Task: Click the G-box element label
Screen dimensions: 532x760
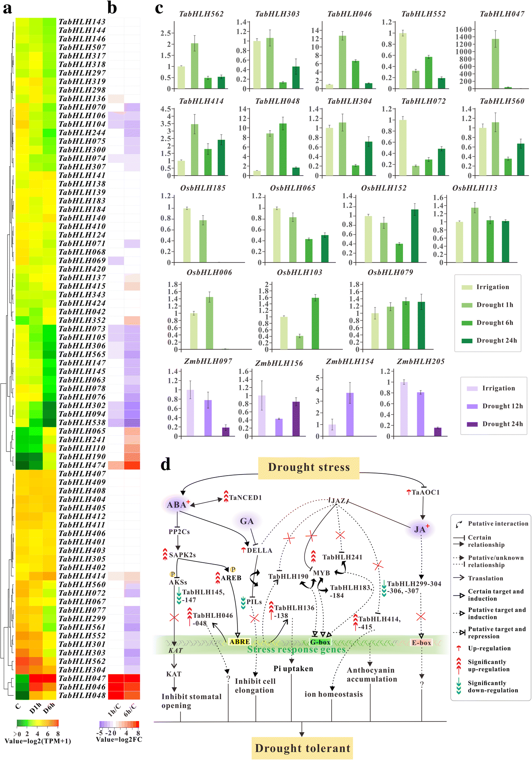Action: pos(320,642)
